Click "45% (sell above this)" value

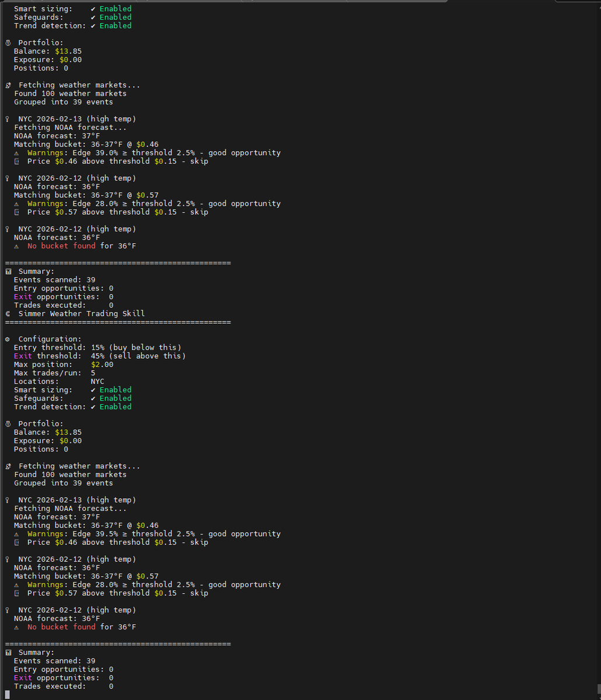[138, 356]
